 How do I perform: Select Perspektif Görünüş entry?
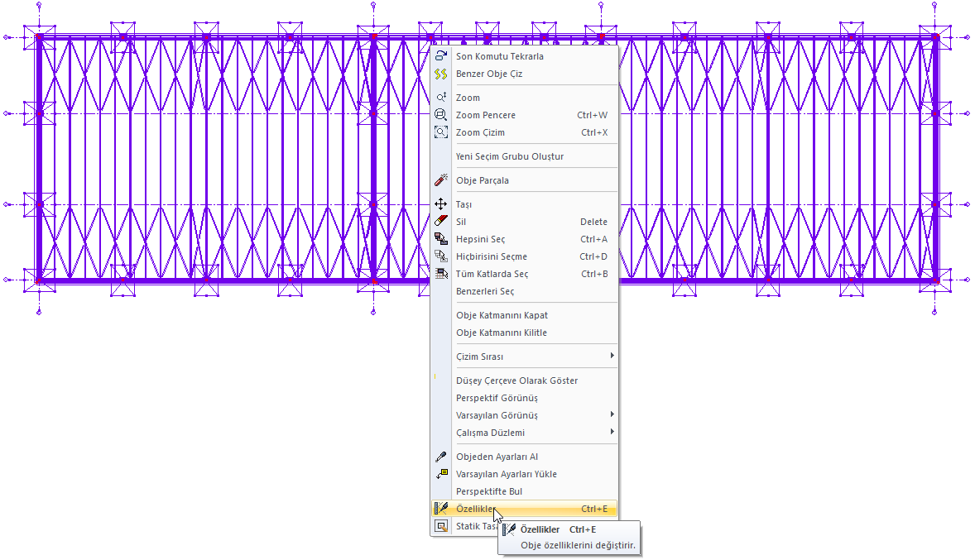524,398
